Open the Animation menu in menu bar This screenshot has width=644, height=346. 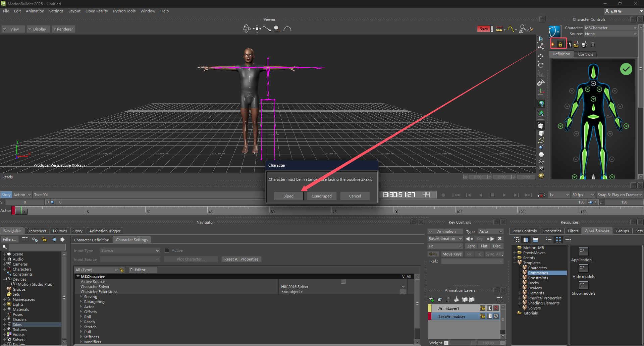(x=35, y=11)
